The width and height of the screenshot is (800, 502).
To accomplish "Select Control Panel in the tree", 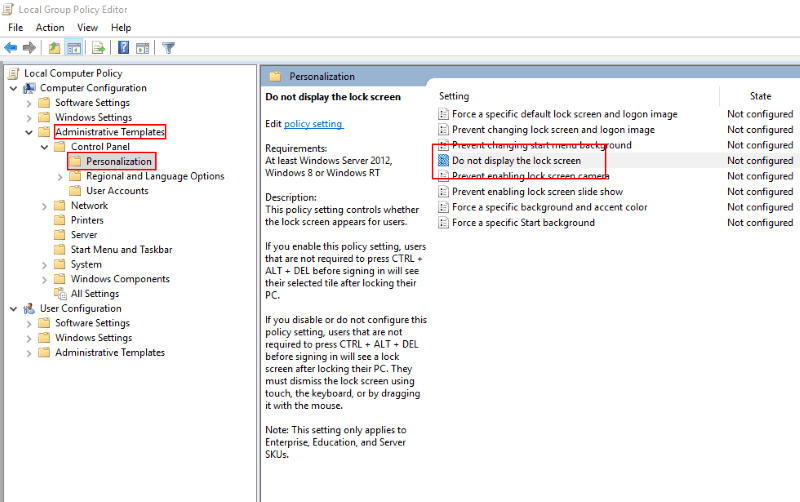I will pyautogui.click(x=100, y=147).
